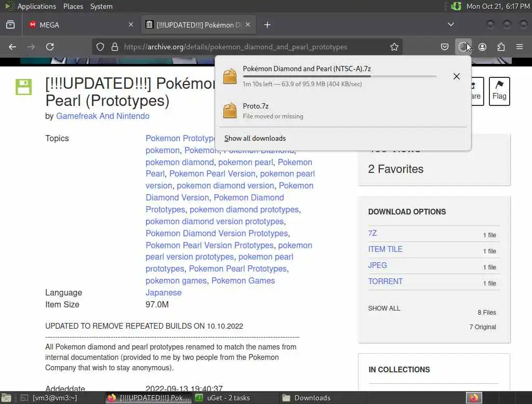Close the MEGA tab
Image resolution: width=532 pixels, height=404 pixels.
click(x=130, y=25)
